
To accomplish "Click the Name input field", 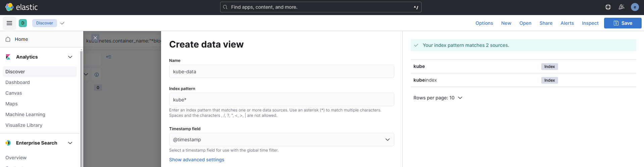I will [x=282, y=71].
